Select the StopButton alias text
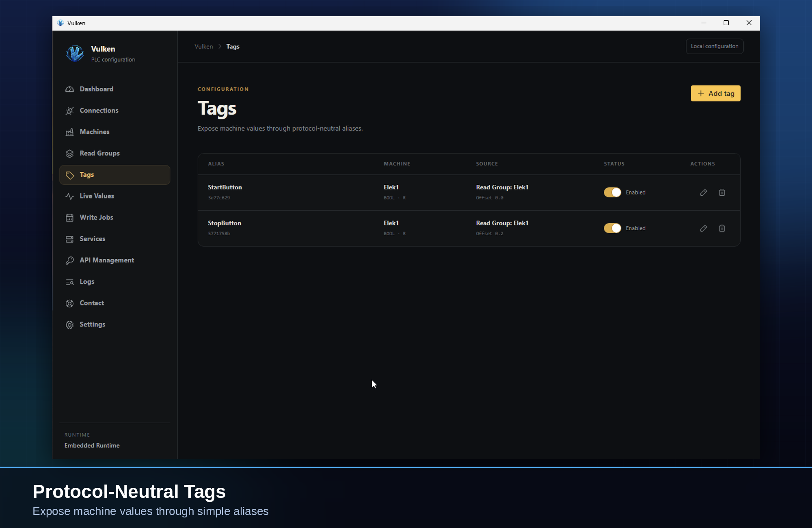 pyautogui.click(x=225, y=223)
